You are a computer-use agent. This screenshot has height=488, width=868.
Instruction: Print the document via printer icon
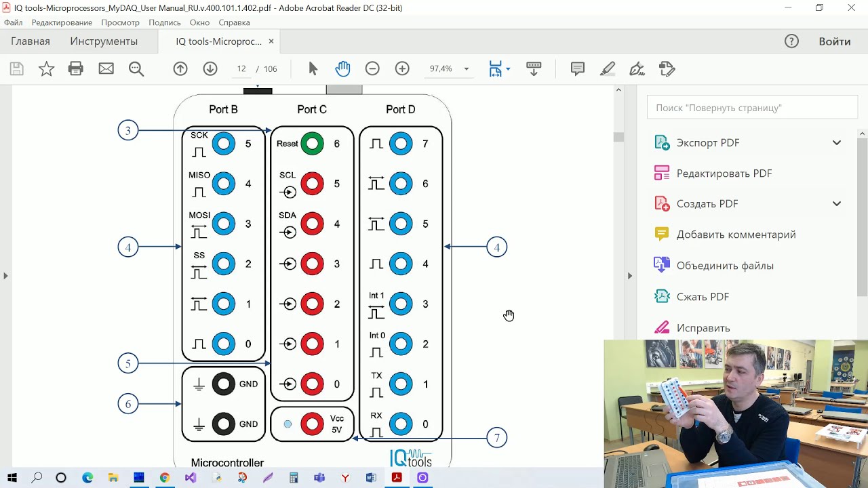[x=76, y=68]
